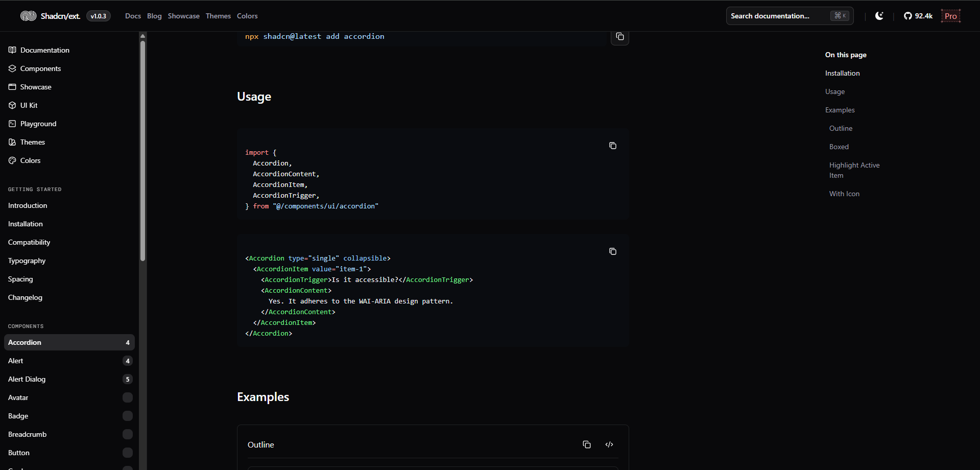980x470 pixels.
Task: Open Playground from the sidebar
Action: click(38, 124)
